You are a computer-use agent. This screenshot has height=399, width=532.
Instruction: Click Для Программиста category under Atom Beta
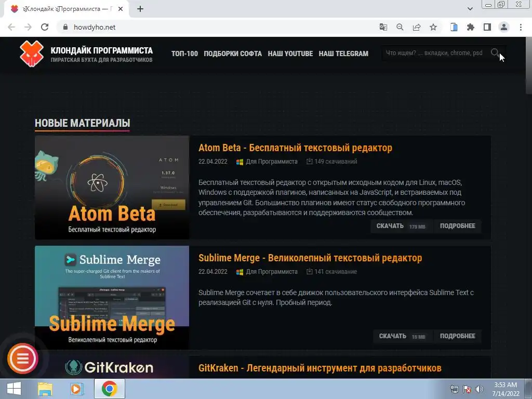[271, 162]
